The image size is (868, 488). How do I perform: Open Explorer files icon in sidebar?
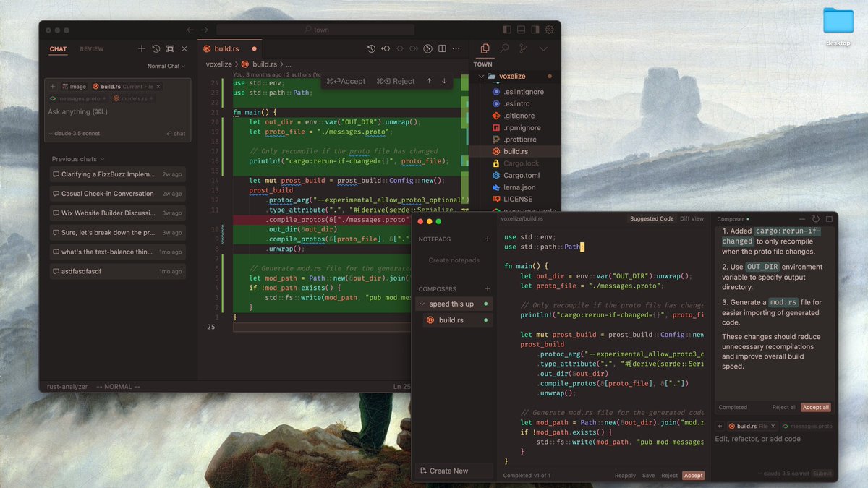tap(485, 48)
